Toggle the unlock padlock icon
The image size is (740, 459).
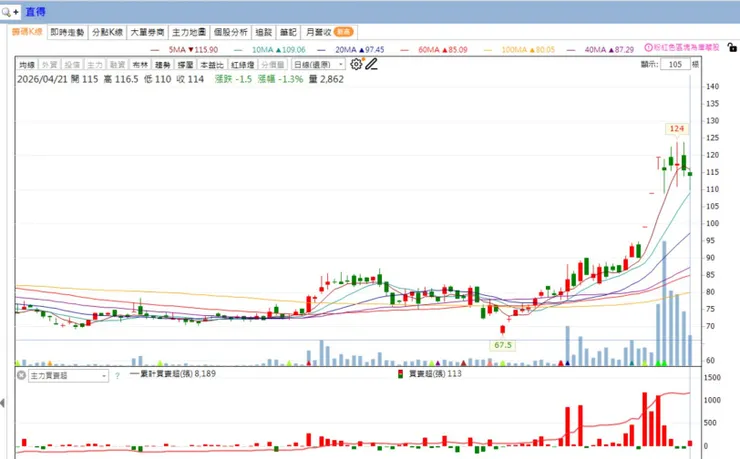point(732,48)
